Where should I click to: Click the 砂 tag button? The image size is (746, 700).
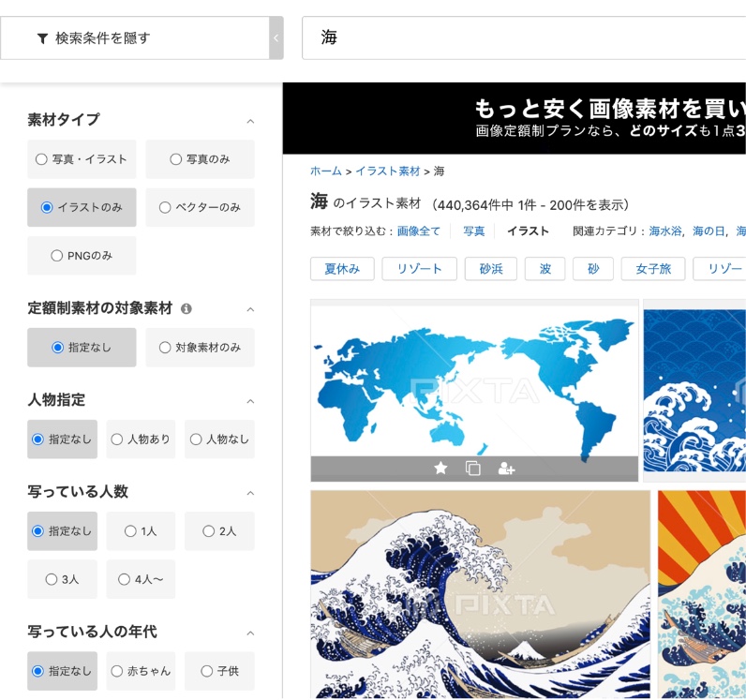(x=593, y=269)
